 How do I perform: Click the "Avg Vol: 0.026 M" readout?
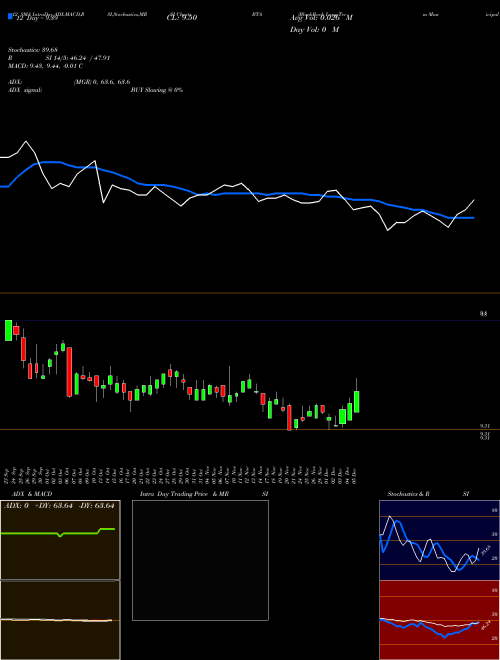point(321,18)
